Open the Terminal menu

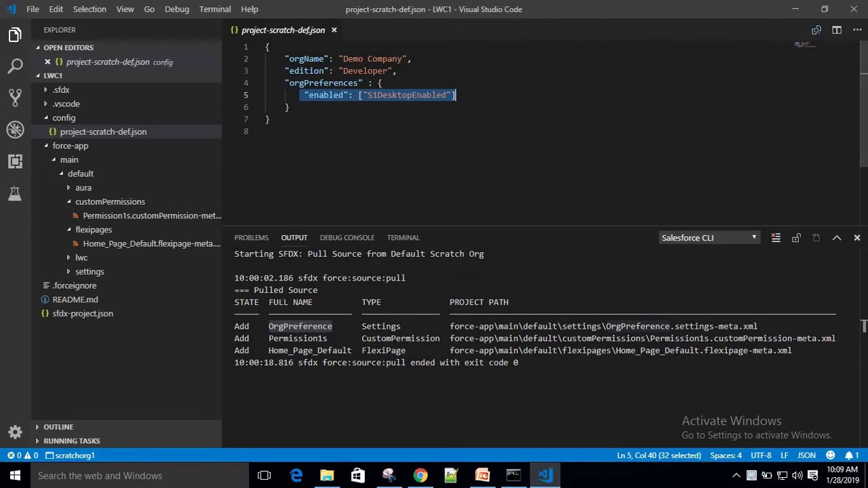pos(215,9)
